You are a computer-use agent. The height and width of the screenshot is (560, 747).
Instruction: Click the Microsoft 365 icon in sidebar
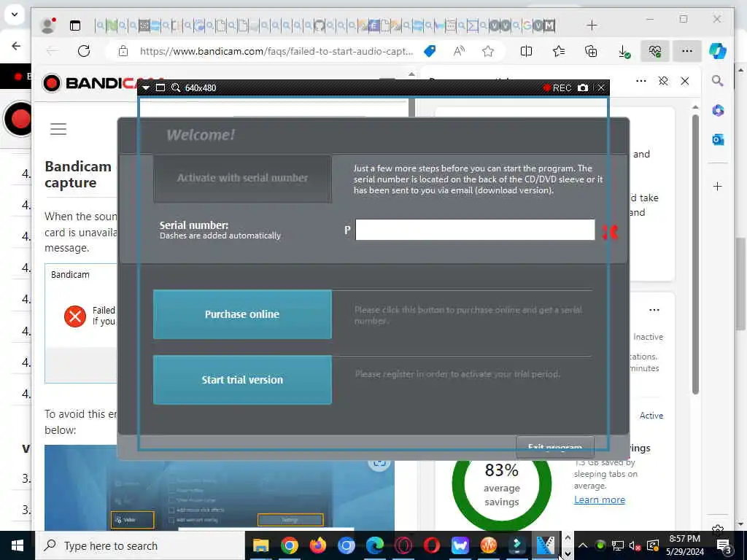click(718, 111)
